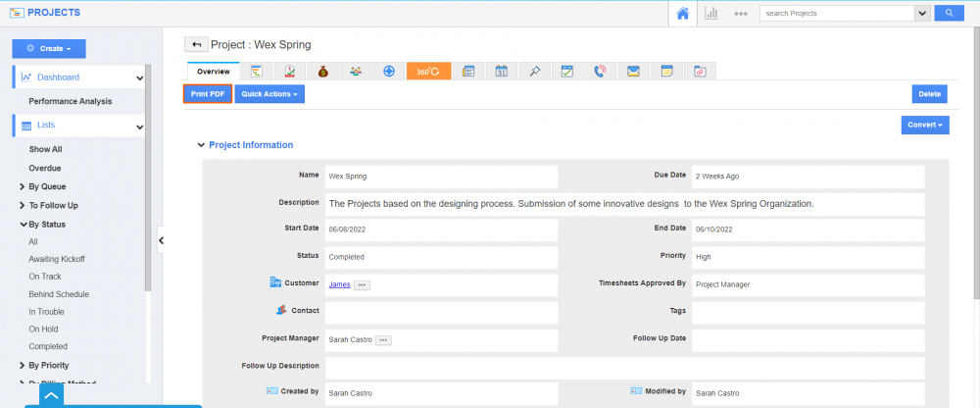Viewport: 980px width, 408px height.
Task: Open the calendar tab icon
Action: point(501,72)
